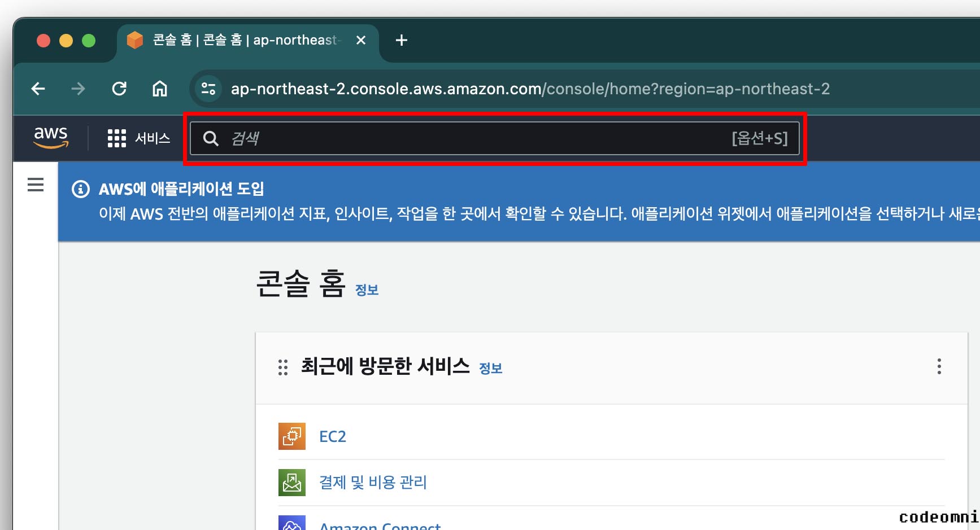
Task: Reload the current page
Action: click(119, 89)
